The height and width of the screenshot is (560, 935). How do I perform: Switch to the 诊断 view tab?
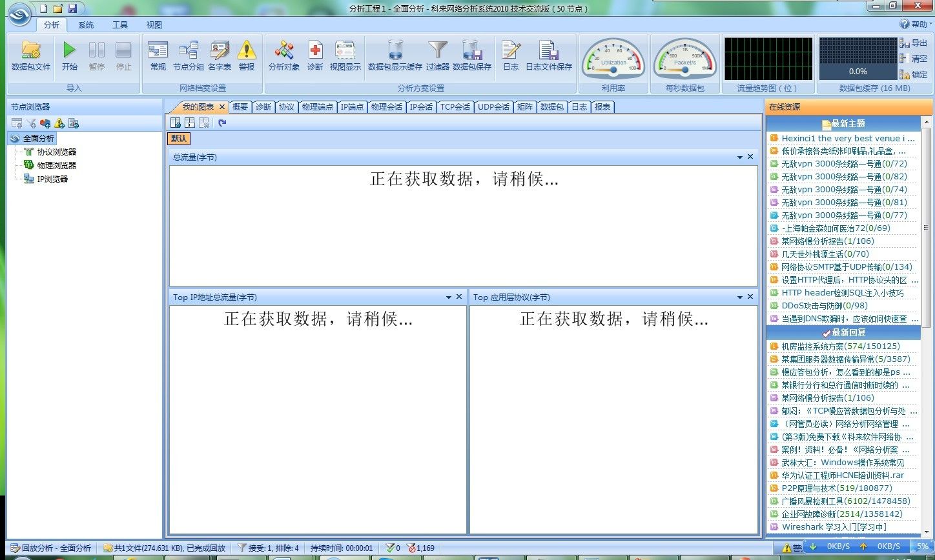point(263,107)
